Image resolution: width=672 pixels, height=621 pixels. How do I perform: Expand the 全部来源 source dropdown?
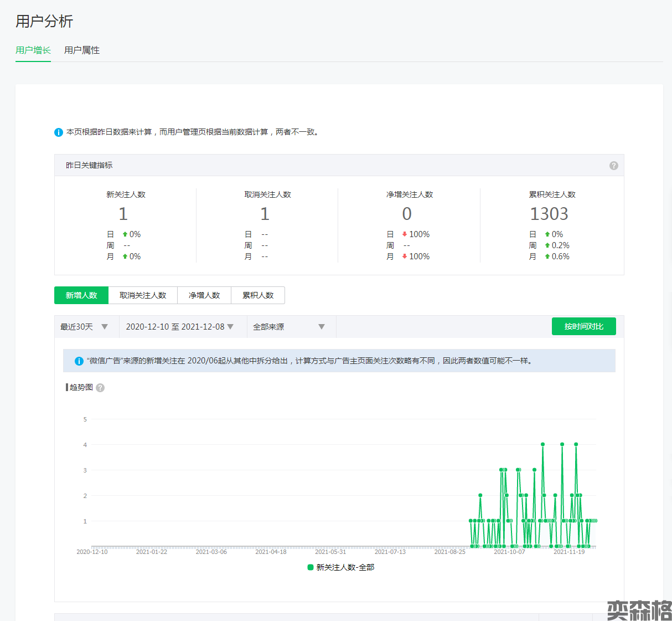288,327
